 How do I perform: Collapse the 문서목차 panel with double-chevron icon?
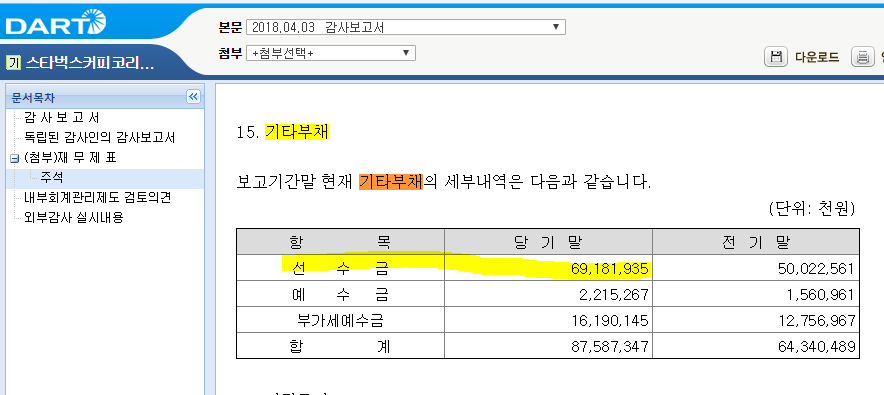[193, 97]
